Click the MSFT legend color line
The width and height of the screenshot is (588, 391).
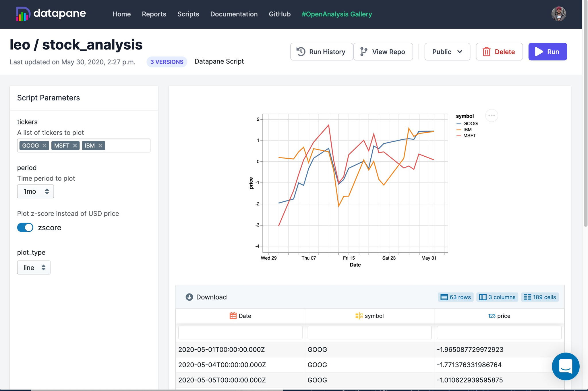(459, 136)
